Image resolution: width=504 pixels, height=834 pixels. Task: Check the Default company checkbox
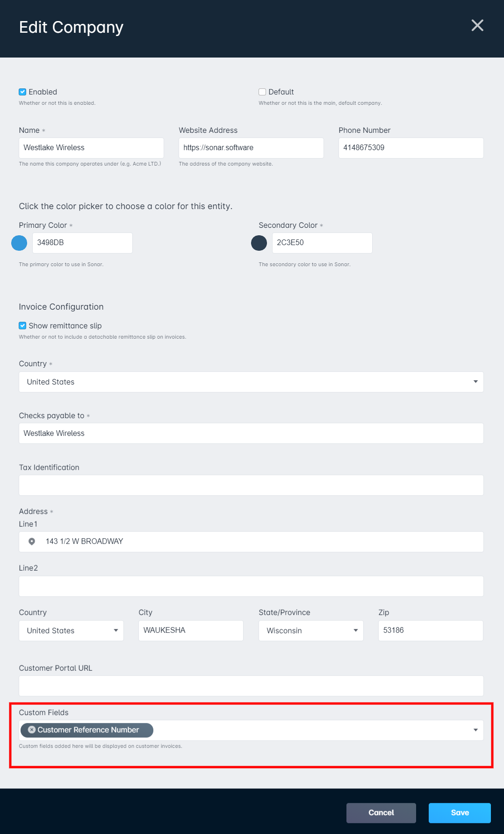click(262, 92)
